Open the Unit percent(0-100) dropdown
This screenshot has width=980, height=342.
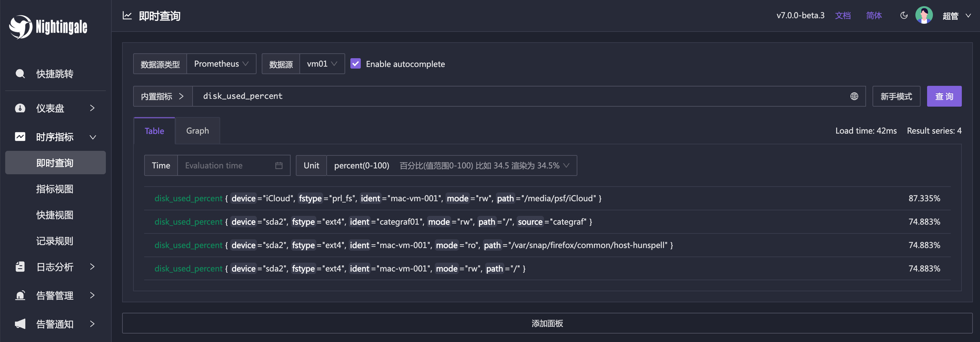tap(451, 166)
